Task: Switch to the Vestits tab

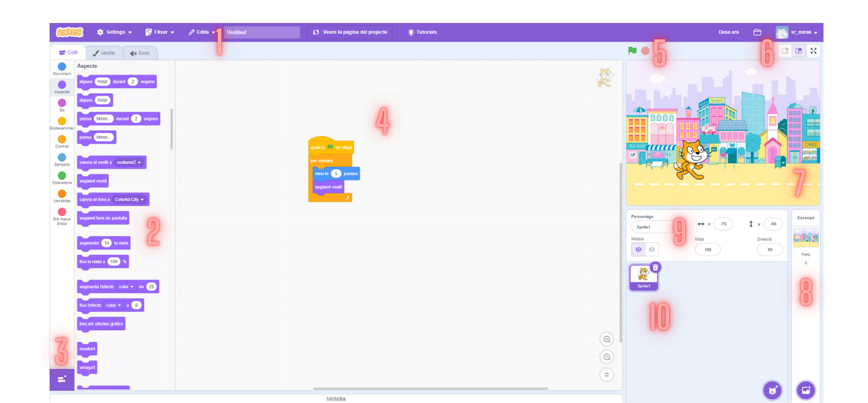Action: pos(104,53)
